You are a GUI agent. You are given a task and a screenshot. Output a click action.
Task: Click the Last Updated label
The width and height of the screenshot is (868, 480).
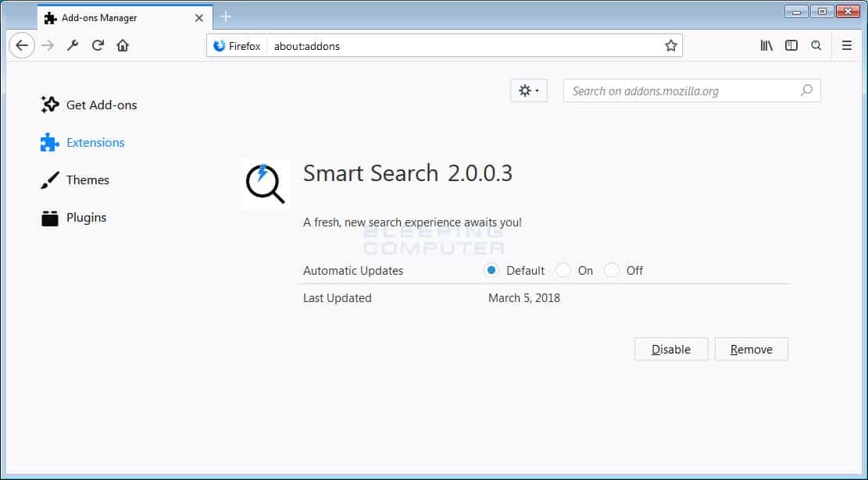(338, 298)
